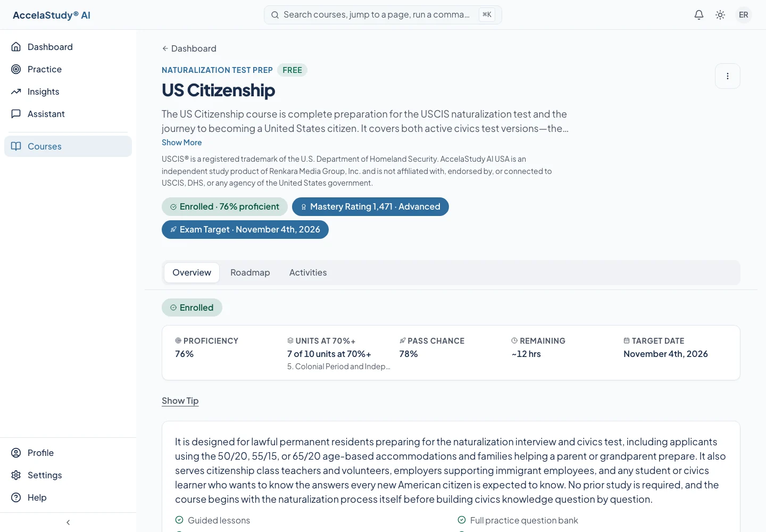This screenshot has width=766, height=532.
Task: Click the AccelaStudy AI logo
Action: click(52, 15)
